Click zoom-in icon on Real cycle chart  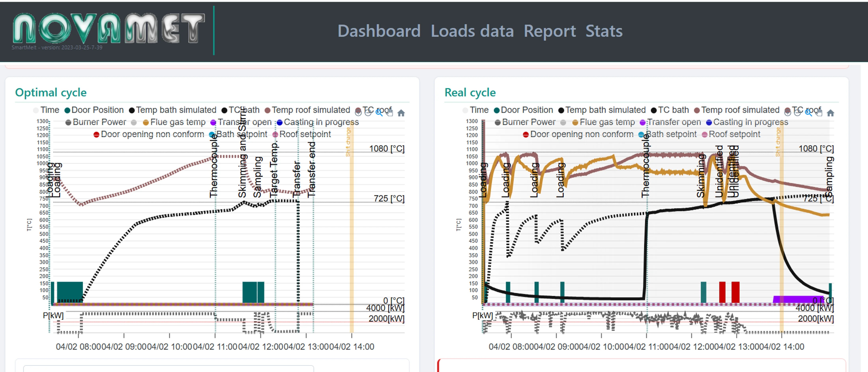click(788, 113)
